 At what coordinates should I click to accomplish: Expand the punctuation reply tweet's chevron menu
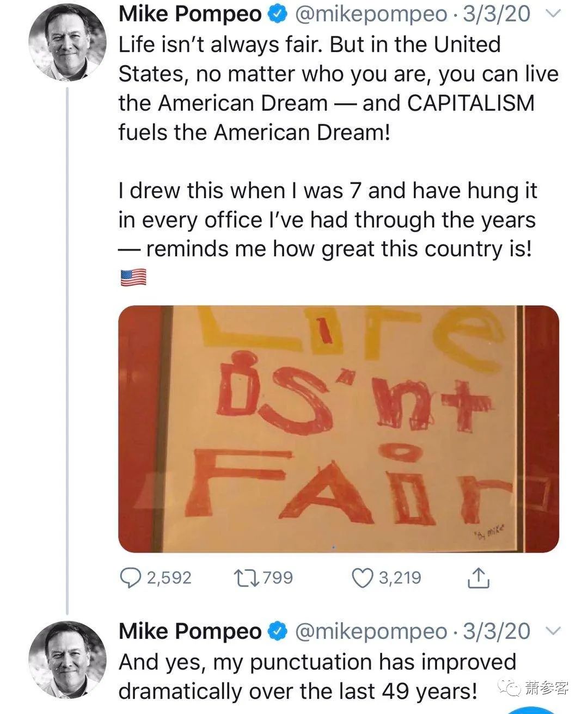click(553, 631)
